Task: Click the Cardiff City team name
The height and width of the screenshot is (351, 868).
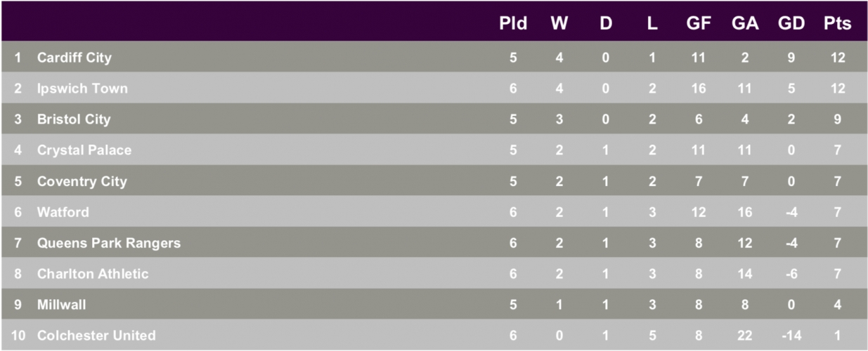Action: pyautogui.click(x=74, y=58)
